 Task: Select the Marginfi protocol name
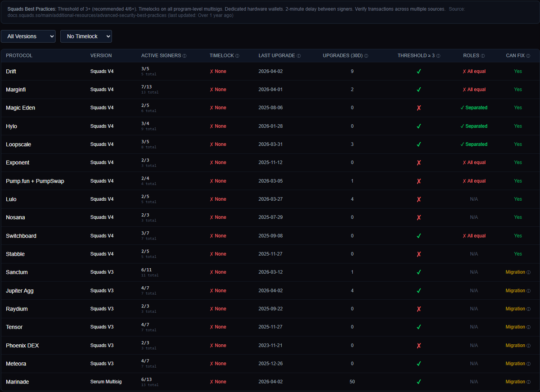[x=16, y=90]
